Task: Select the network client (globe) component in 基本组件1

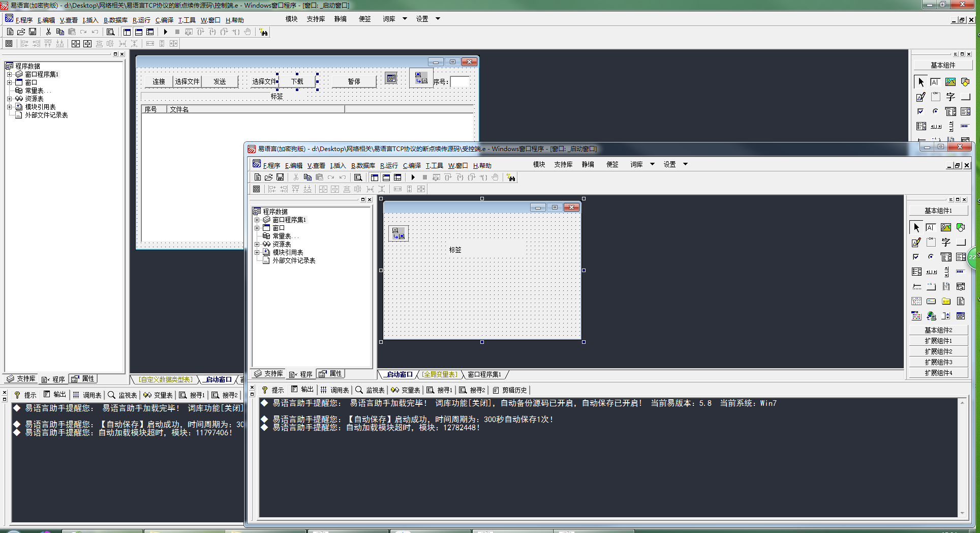Action: tap(931, 316)
